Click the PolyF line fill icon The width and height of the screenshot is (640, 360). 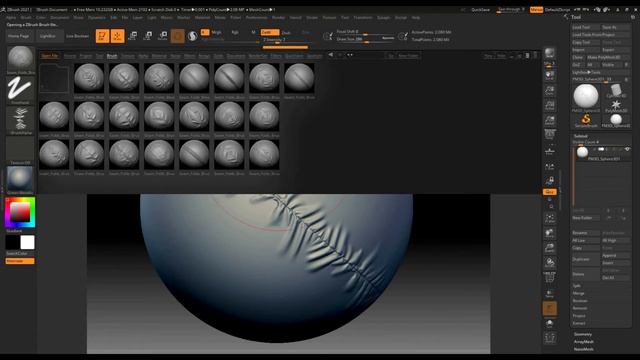(x=550, y=278)
